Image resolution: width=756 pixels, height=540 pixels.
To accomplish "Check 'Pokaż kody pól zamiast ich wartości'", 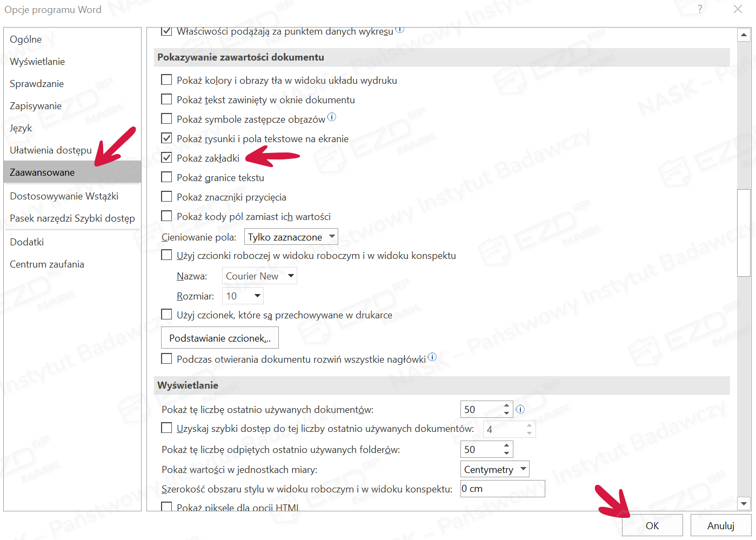I will [167, 216].
